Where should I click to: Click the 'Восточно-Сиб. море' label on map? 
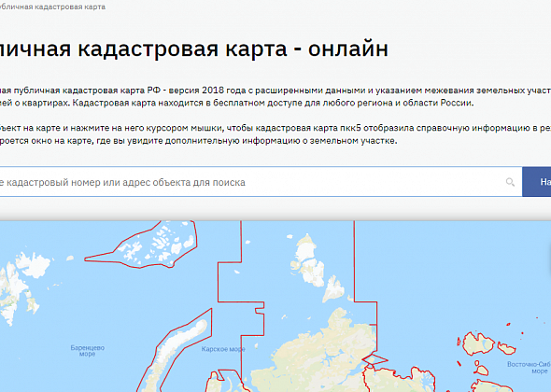(529, 368)
